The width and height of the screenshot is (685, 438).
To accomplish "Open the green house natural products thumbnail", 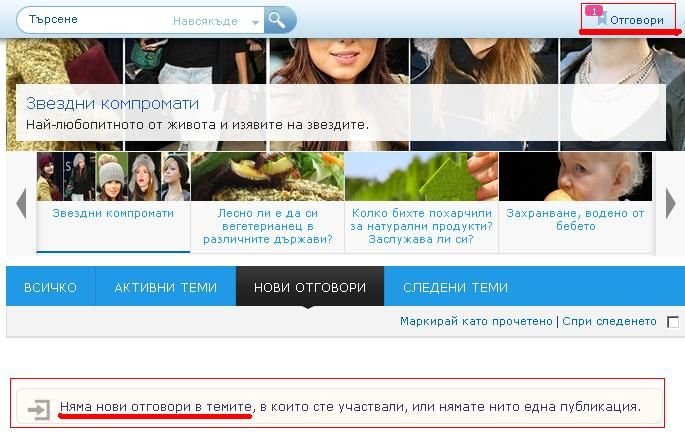I will pyautogui.click(x=420, y=177).
